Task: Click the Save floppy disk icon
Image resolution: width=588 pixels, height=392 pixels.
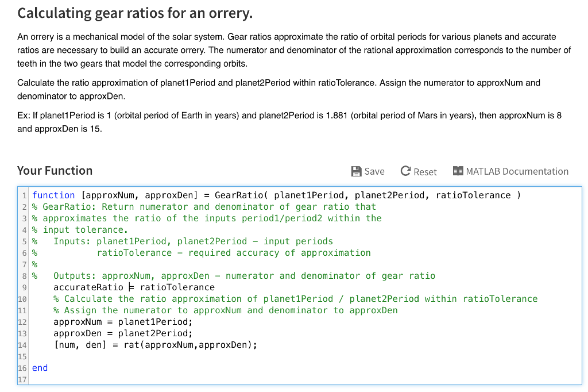Action: (x=356, y=172)
